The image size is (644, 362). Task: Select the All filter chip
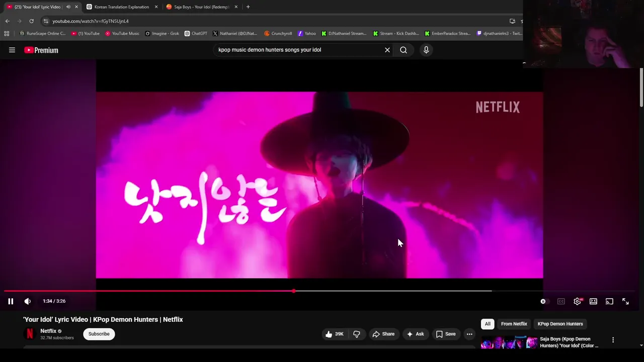[488, 324]
